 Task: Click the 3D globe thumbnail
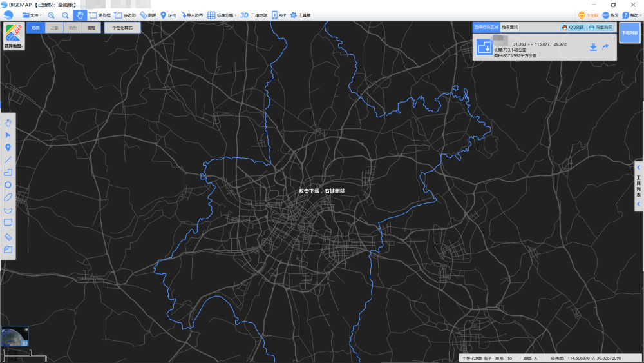[x=15, y=337]
